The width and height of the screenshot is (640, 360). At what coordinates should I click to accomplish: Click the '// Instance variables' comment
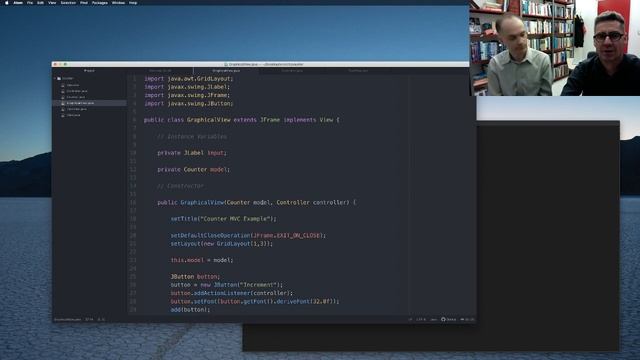192,137
